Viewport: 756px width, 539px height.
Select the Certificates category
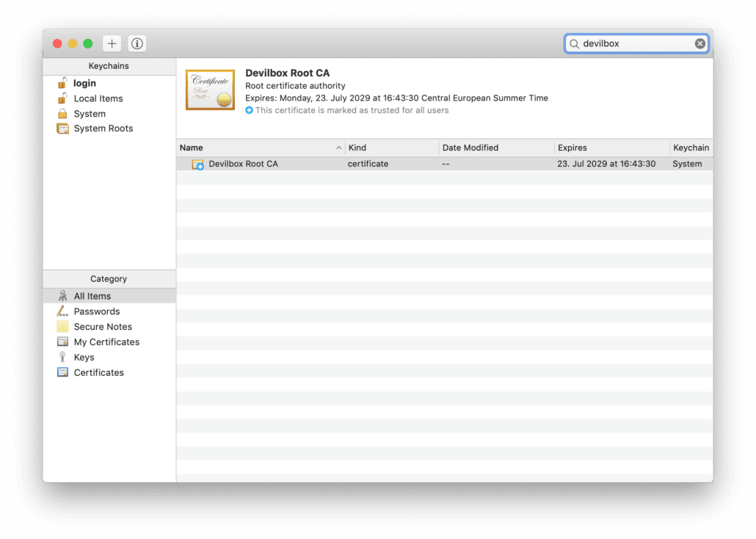pos(98,373)
